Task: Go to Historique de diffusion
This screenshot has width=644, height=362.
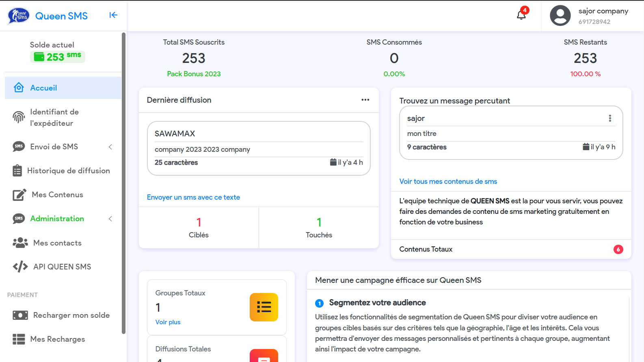Action: pyautogui.click(x=68, y=171)
